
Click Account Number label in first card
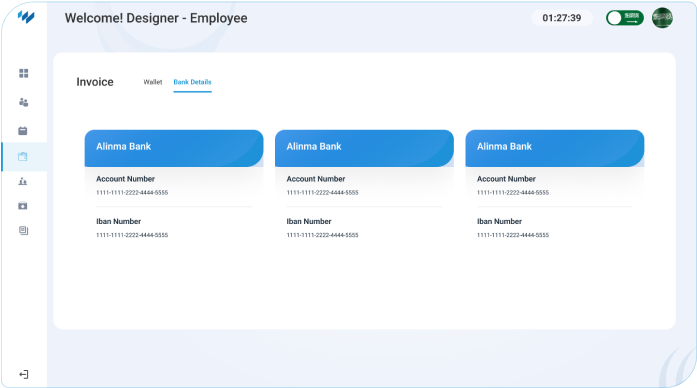click(125, 179)
